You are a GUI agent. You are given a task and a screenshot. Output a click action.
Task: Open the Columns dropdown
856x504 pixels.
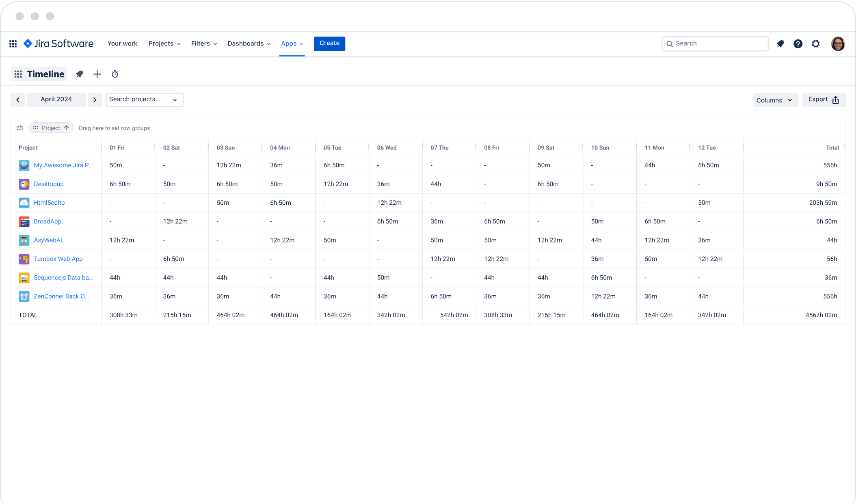click(x=775, y=100)
